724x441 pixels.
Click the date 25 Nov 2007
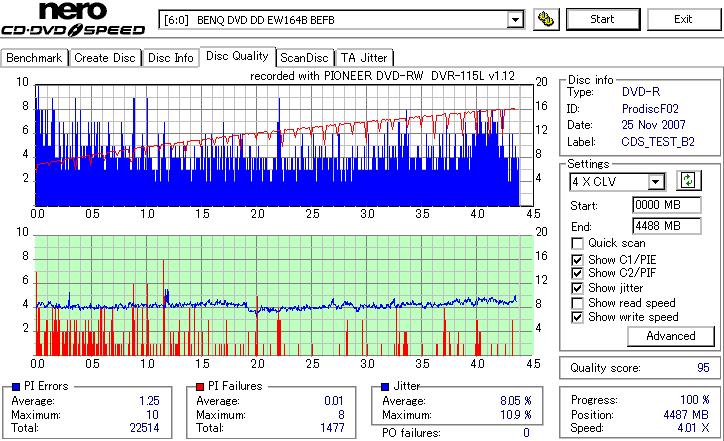(x=653, y=125)
